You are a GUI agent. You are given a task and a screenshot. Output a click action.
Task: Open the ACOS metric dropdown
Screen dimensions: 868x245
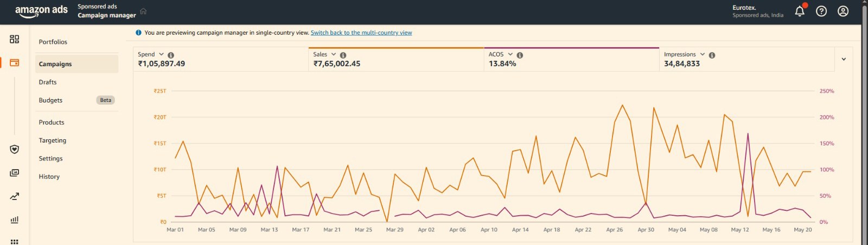(510, 54)
